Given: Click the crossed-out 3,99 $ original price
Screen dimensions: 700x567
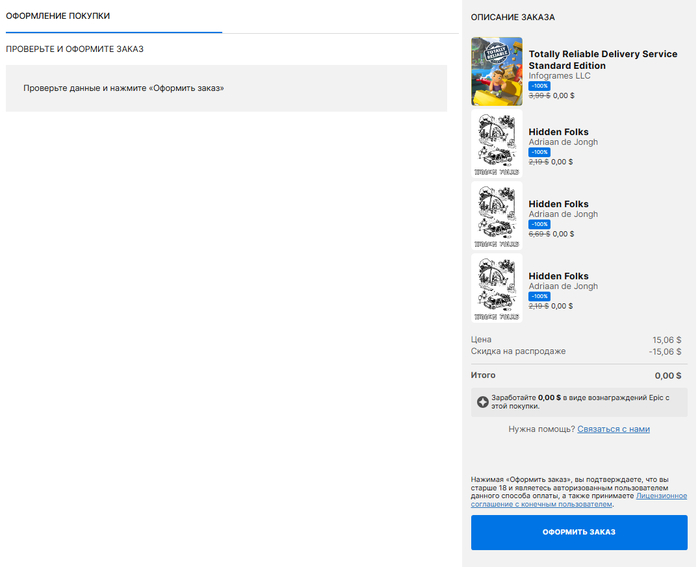Looking at the screenshot, I should pyautogui.click(x=538, y=96).
